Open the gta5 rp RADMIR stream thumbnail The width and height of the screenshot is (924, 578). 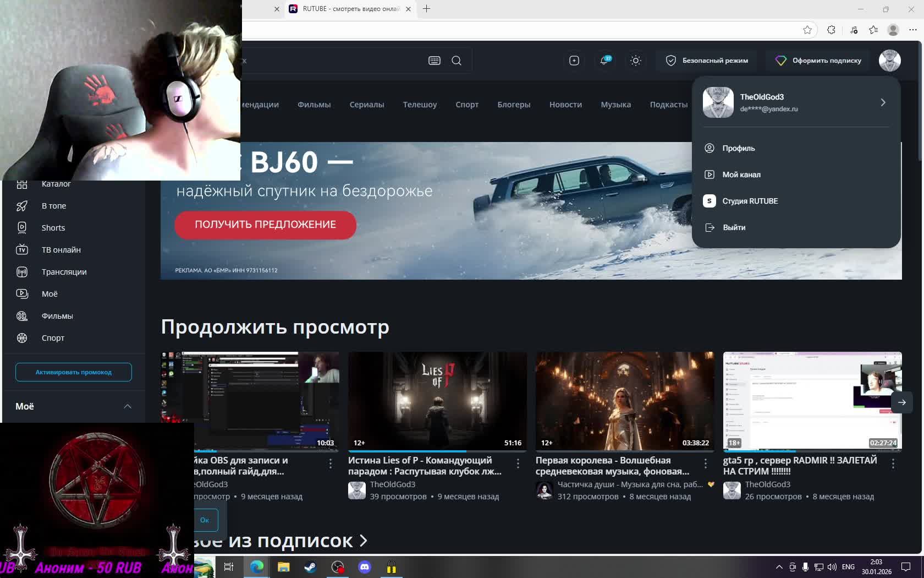812,401
